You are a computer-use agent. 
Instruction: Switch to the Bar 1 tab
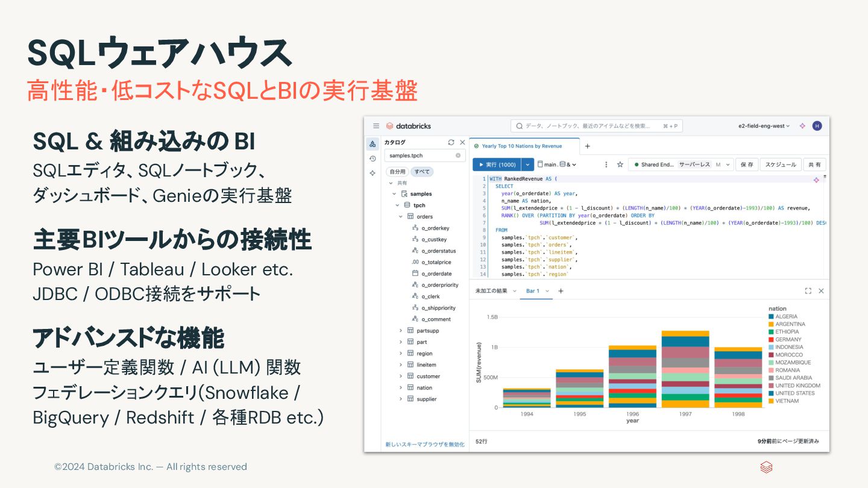pos(533,291)
